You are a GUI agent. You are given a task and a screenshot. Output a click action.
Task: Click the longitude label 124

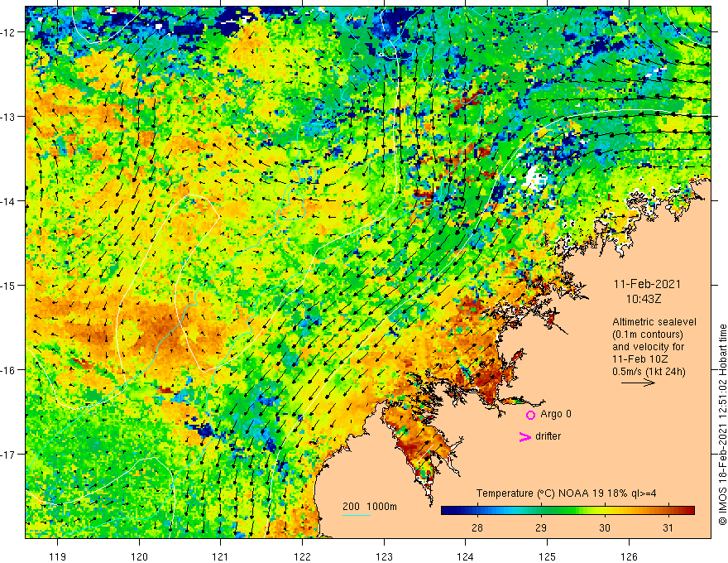tap(466, 556)
